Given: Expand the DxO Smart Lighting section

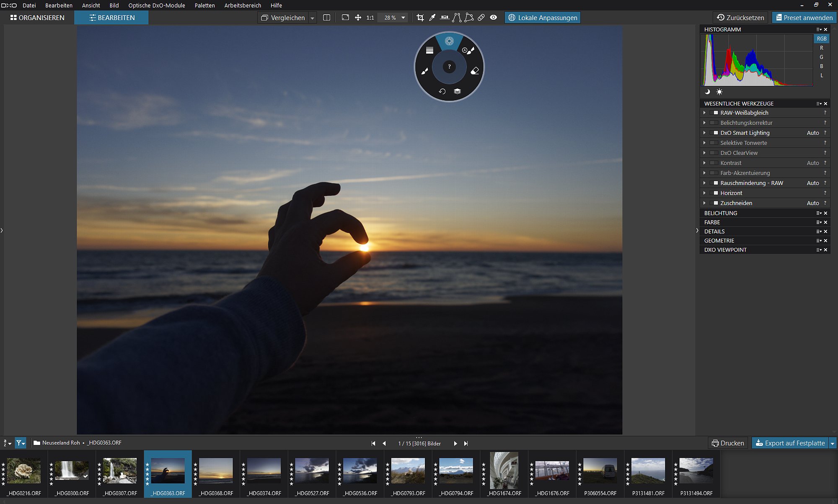Looking at the screenshot, I should click(704, 133).
